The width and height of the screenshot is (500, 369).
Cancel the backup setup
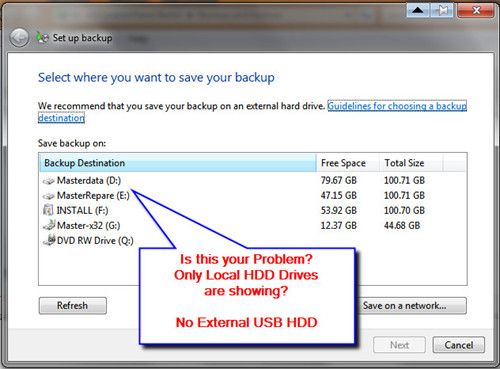pyautogui.click(x=459, y=345)
